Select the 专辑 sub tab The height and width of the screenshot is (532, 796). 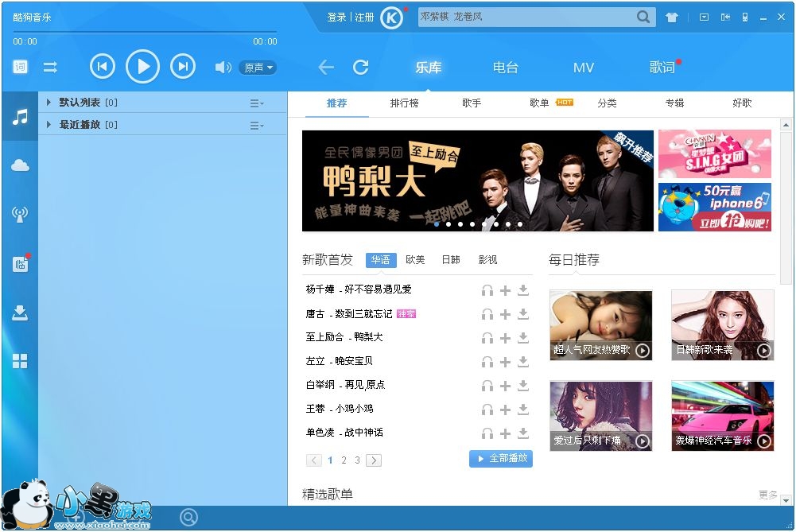(674, 103)
